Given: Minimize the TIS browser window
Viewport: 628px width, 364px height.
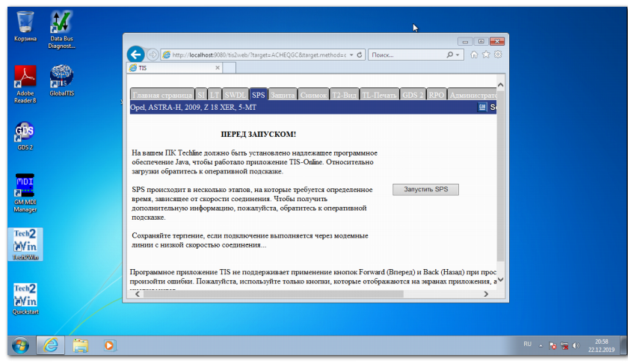Looking at the screenshot, I should (x=465, y=41).
